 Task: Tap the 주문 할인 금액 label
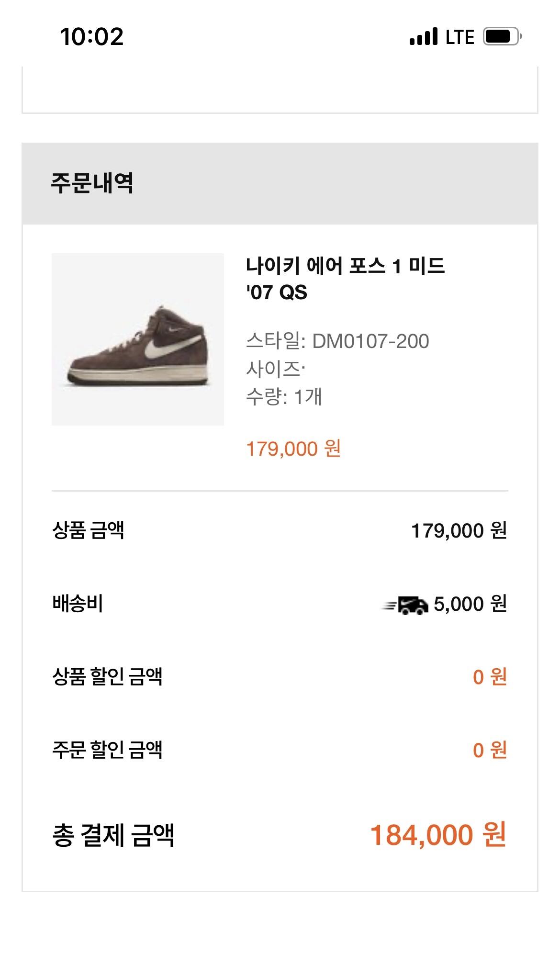[108, 750]
